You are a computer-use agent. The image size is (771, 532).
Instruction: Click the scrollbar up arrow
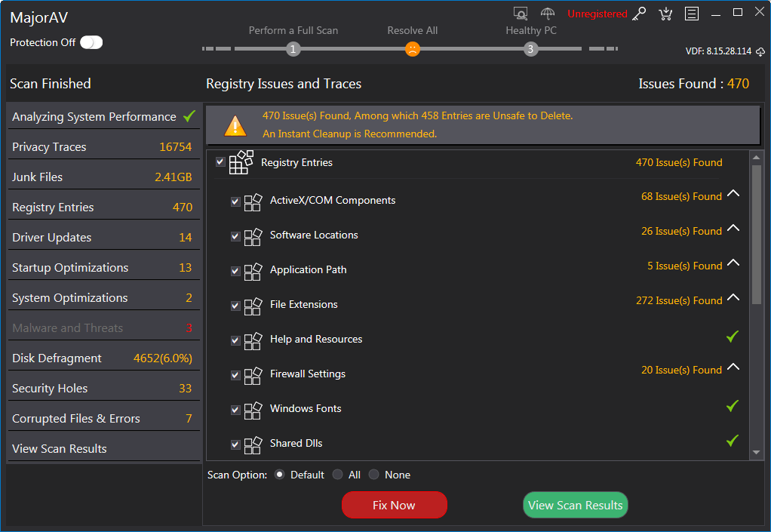pos(756,158)
